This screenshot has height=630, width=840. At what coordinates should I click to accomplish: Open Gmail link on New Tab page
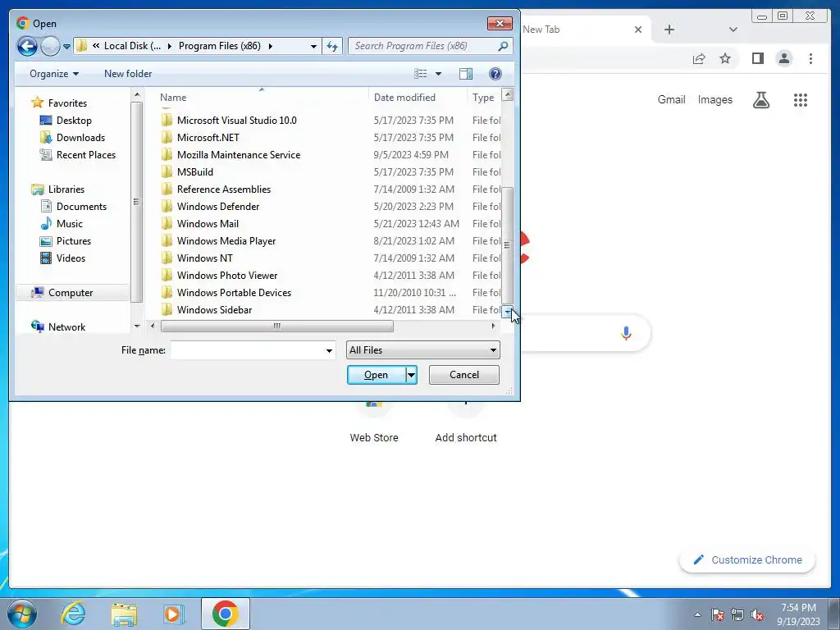pyautogui.click(x=671, y=99)
